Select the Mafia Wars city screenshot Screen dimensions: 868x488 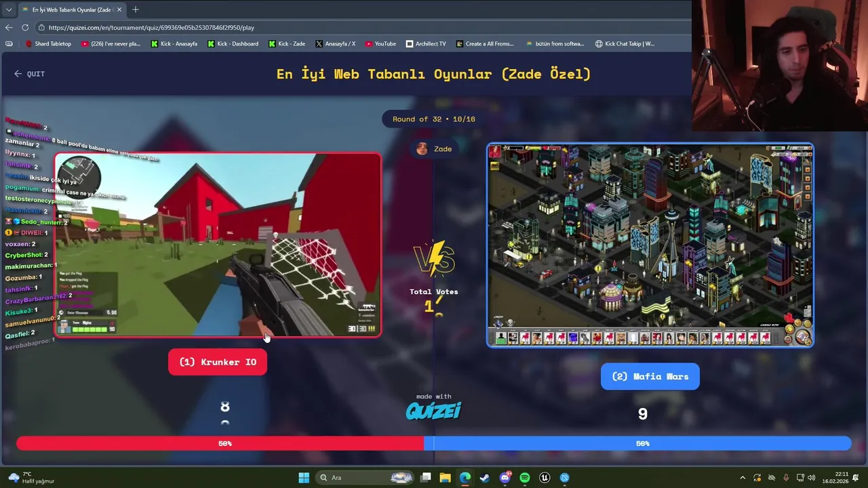[650, 245]
